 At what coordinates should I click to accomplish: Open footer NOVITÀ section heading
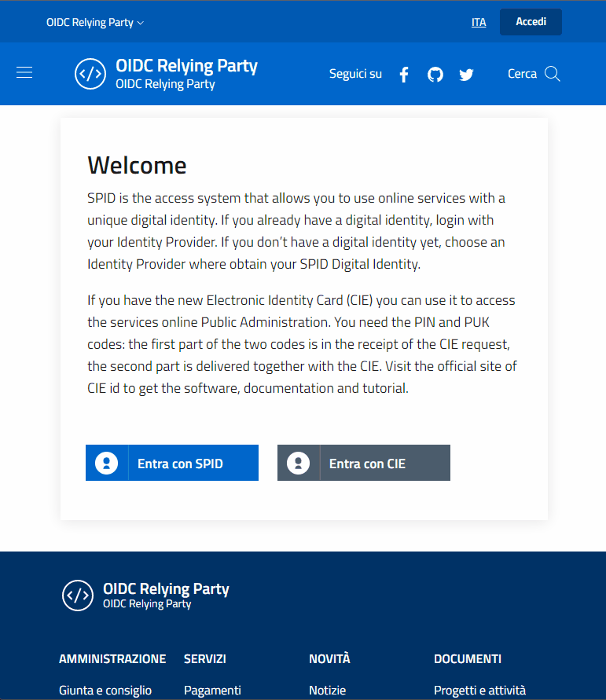[329, 658]
